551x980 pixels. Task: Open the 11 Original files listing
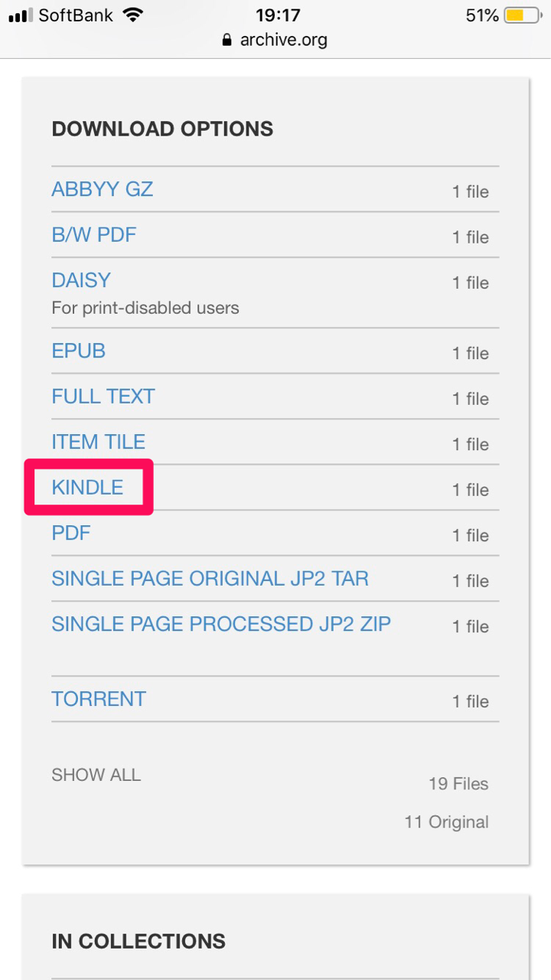[446, 822]
